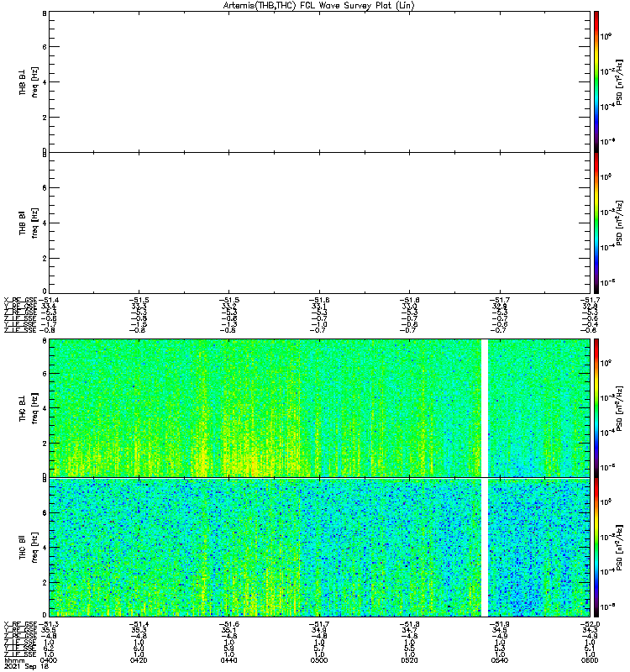Click the Artemis FGL Wave Survey Plot title
This screenshot has height=672, width=630.
click(x=318, y=5)
